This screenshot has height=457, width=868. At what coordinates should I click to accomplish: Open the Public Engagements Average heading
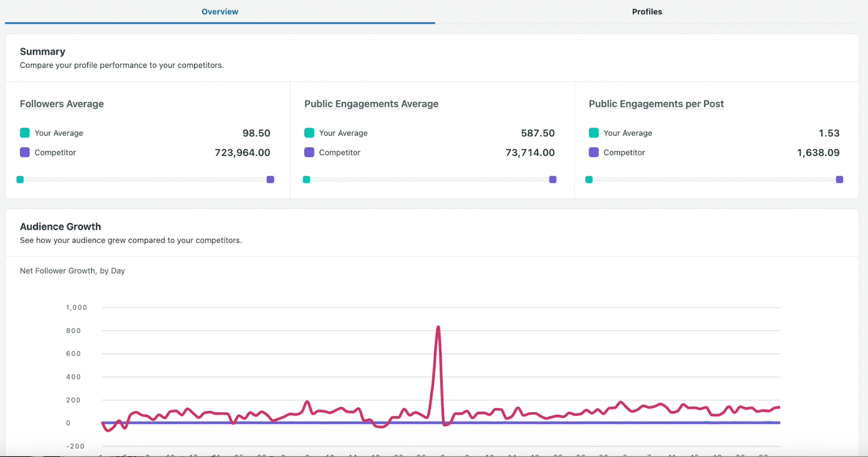(371, 104)
